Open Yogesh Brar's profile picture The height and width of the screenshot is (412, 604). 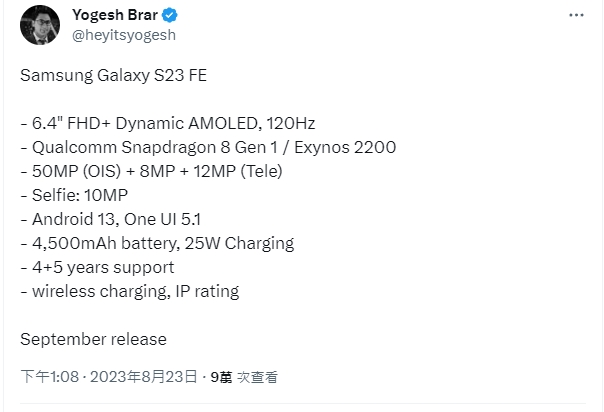point(40,25)
